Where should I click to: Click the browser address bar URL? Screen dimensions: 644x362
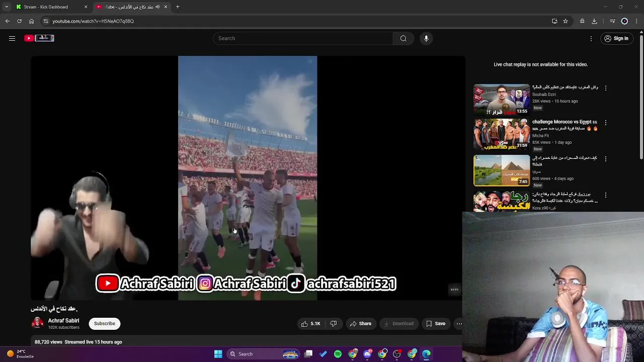93,21
